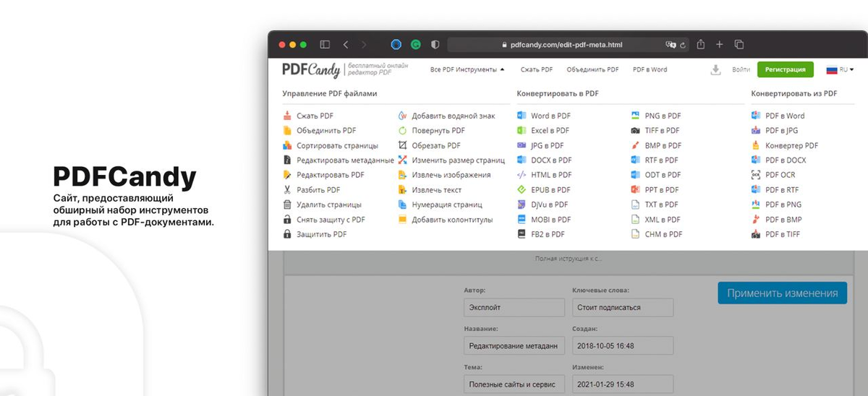868x396 pixels.
Task: Click the Извлечь изображения icon
Action: (x=403, y=175)
